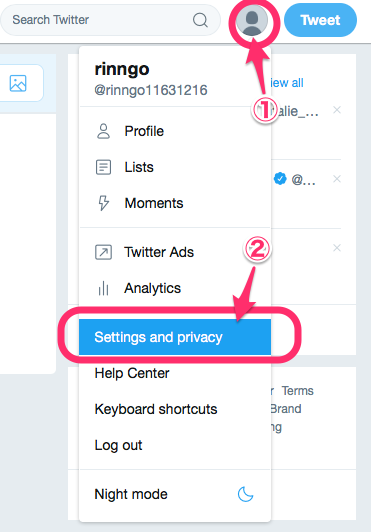
Task: Select Settings and privacy menu item
Action: [x=175, y=337]
